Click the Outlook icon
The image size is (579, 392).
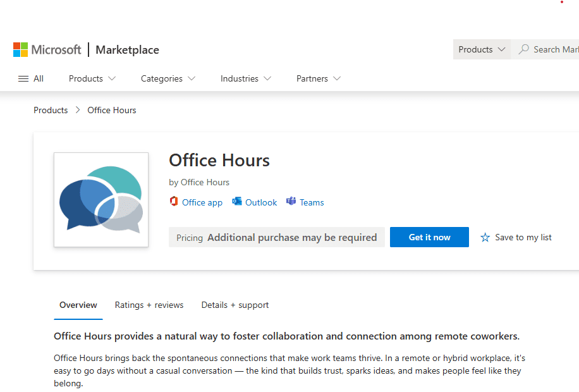[x=236, y=201]
